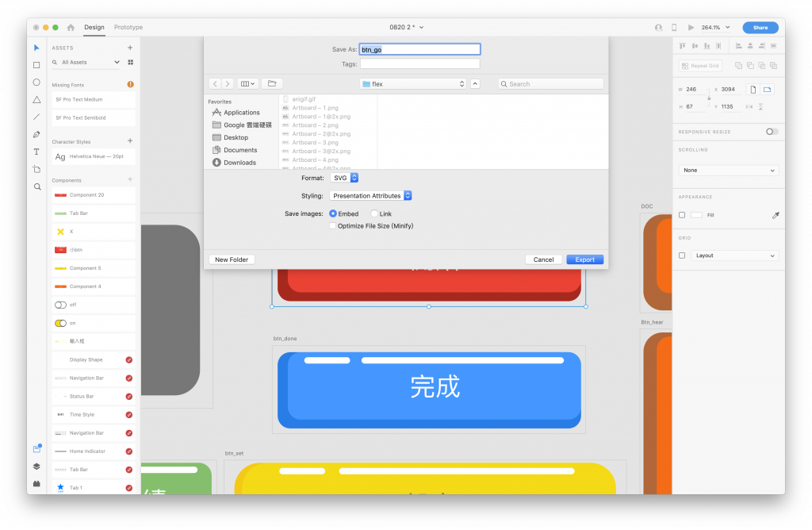Select the Link radio button
Screen dimensions: 812x530
374,213
